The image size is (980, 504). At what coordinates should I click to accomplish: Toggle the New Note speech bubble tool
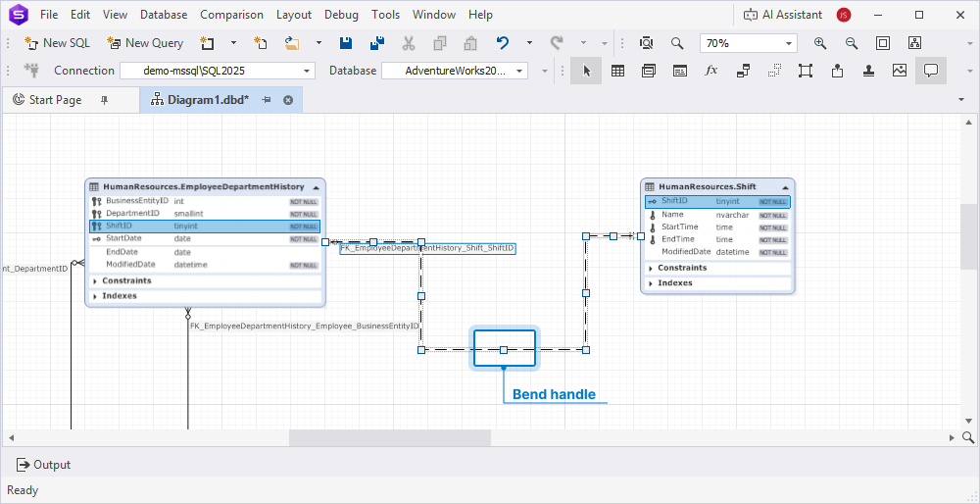click(x=931, y=71)
